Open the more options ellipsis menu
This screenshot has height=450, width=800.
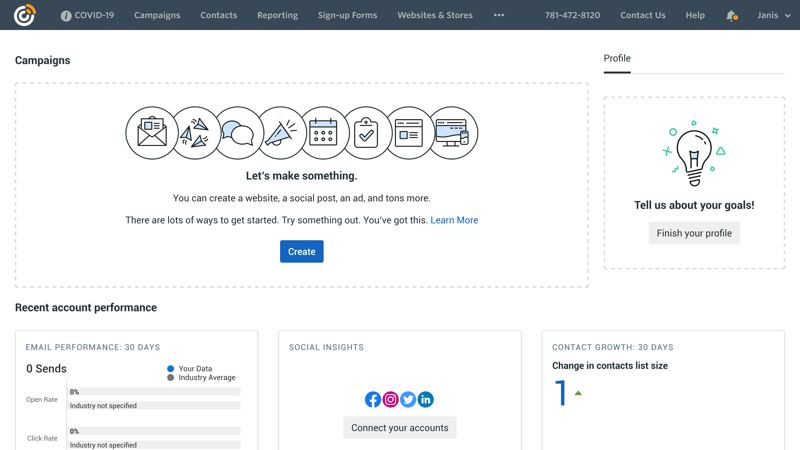(x=499, y=15)
